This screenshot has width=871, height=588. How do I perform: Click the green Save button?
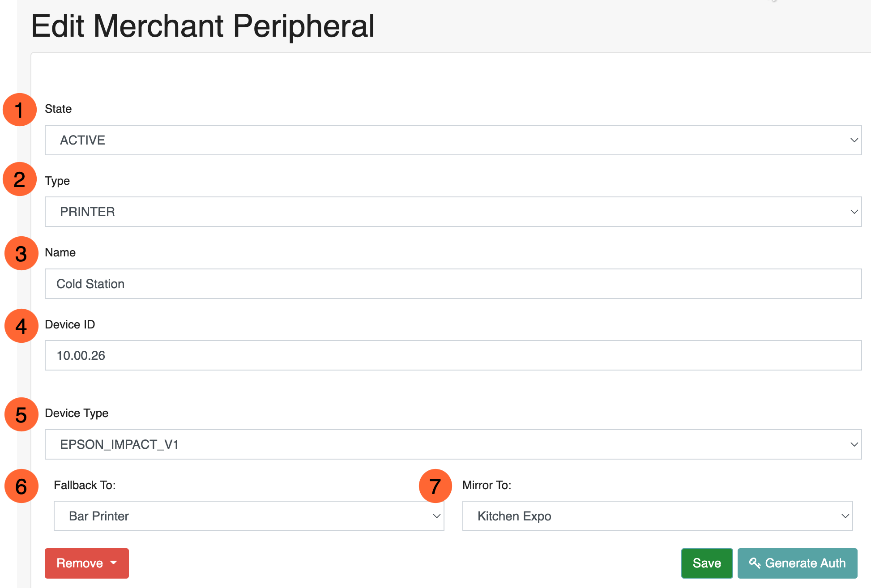click(x=707, y=563)
